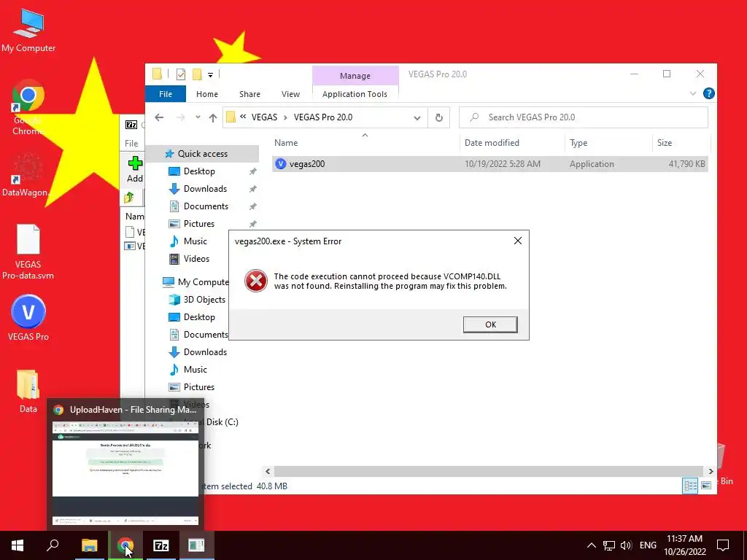Click the 7-Zip taskbar button

click(161, 545)
